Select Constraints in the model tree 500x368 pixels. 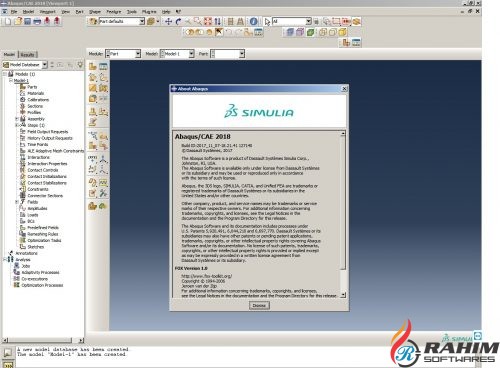click(x=38, y=189)
